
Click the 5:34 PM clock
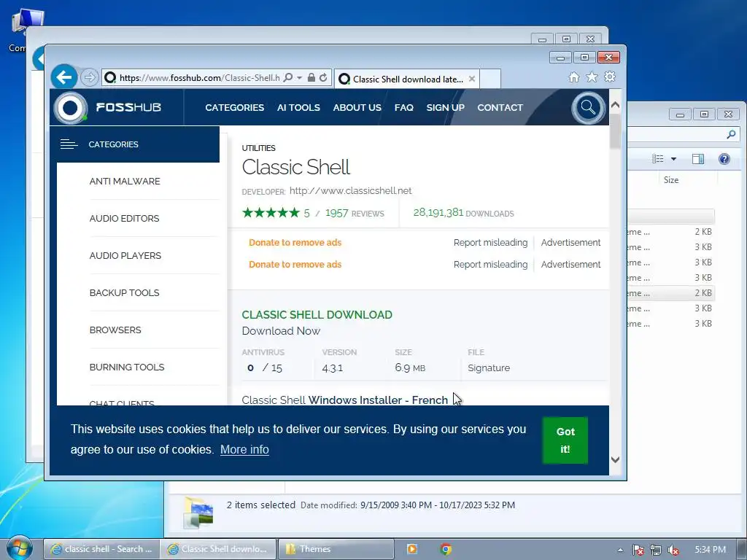(710, 550)
